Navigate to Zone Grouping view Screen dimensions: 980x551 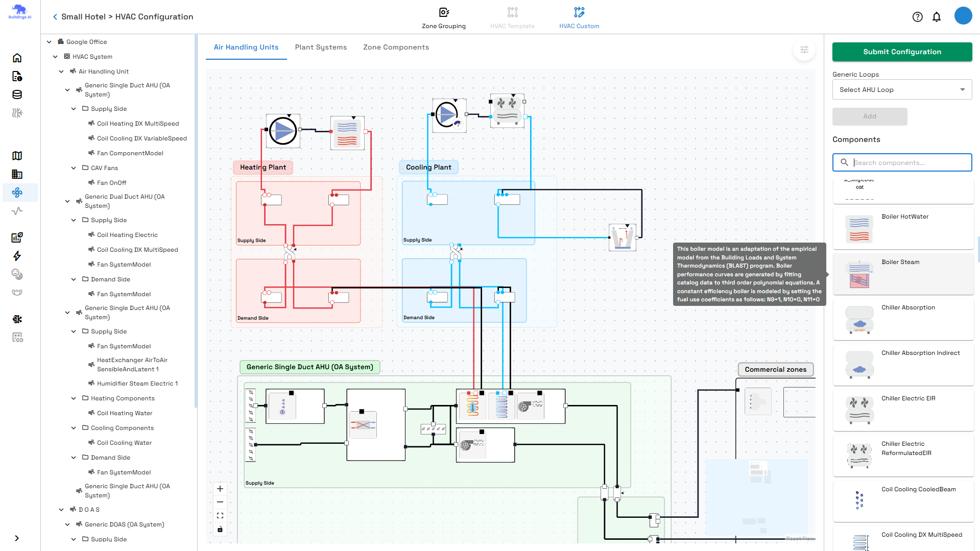443,17
